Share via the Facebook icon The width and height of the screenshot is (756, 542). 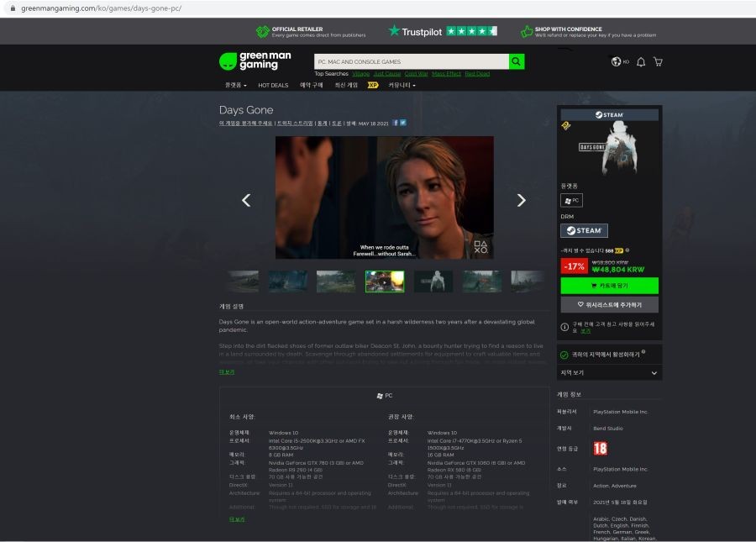[x=396, y=123]
